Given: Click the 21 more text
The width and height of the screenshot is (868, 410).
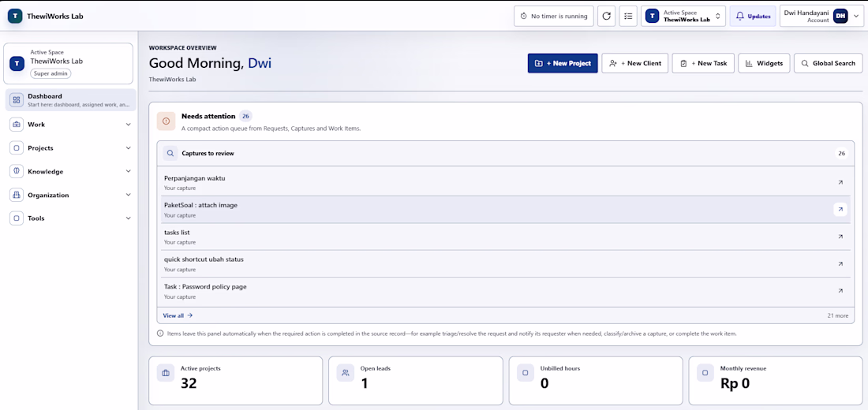Looking at the screenshot, I should point(837,315).
